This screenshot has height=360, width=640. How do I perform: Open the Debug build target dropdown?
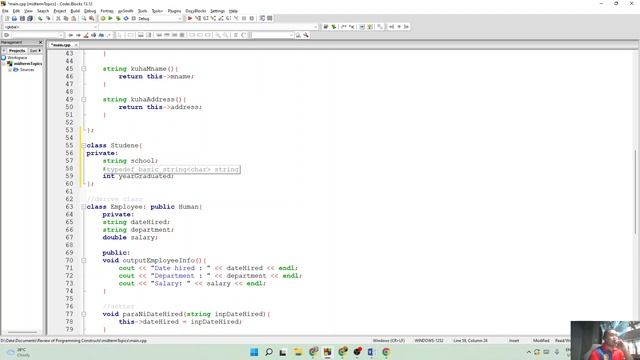click(x=180, y=19)
